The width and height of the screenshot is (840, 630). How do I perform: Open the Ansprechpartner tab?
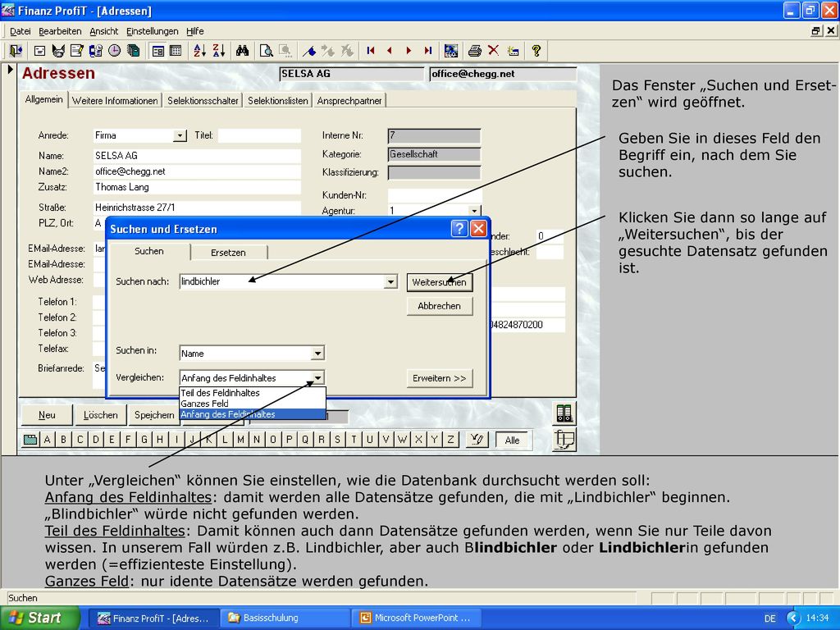[349, 101]
